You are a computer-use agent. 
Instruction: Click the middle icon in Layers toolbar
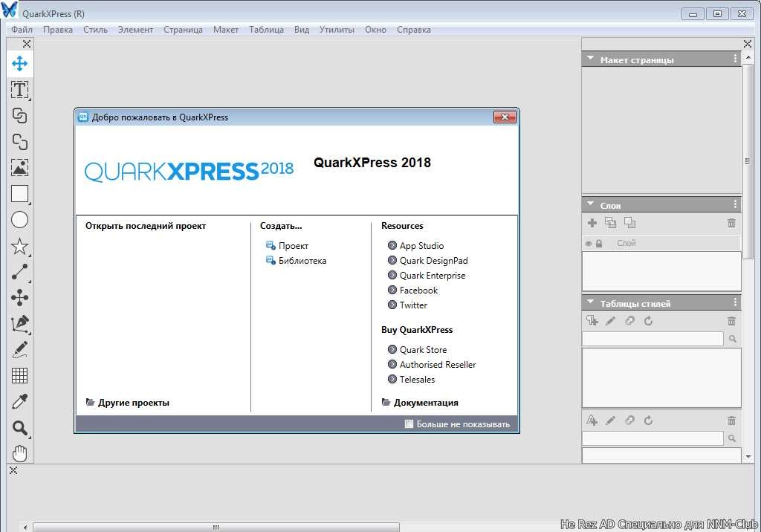click(611, 223)
